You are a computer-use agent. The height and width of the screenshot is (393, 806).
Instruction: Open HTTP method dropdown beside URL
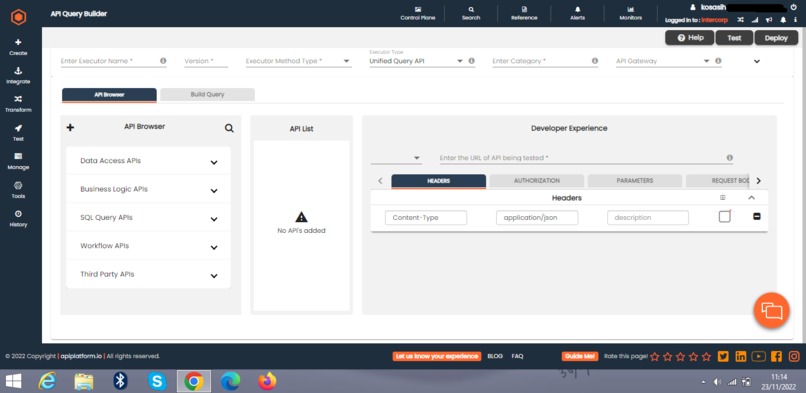(396, 158)
